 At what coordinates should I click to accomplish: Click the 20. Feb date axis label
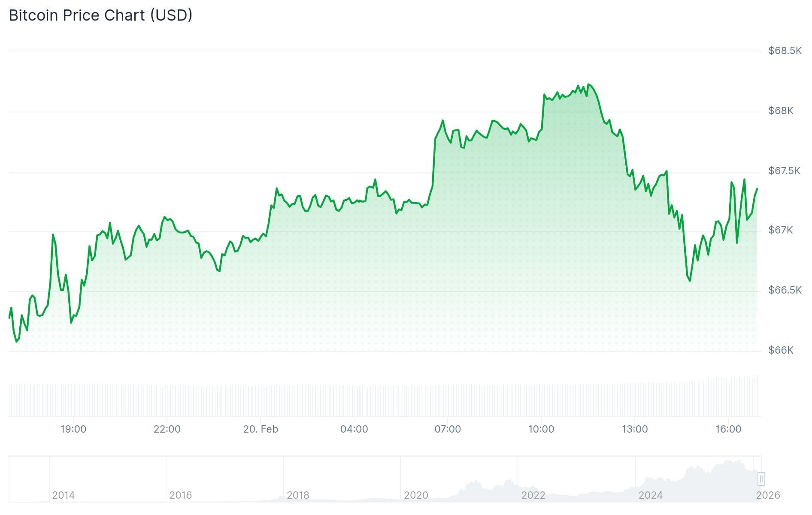[x=261, y=429]
